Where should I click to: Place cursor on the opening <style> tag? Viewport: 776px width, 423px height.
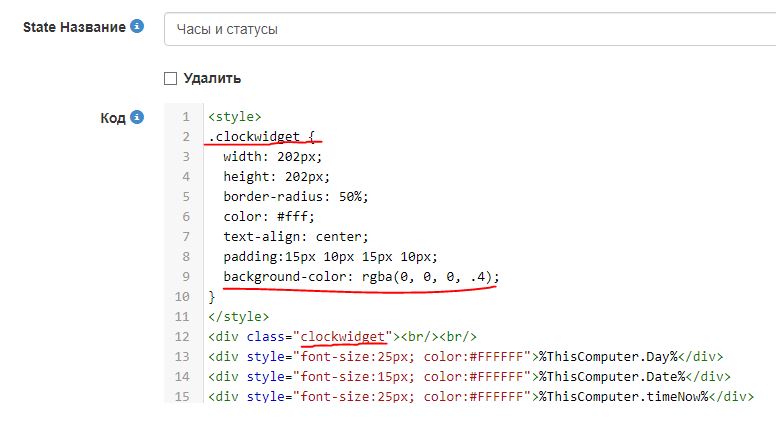click(234, 117)
